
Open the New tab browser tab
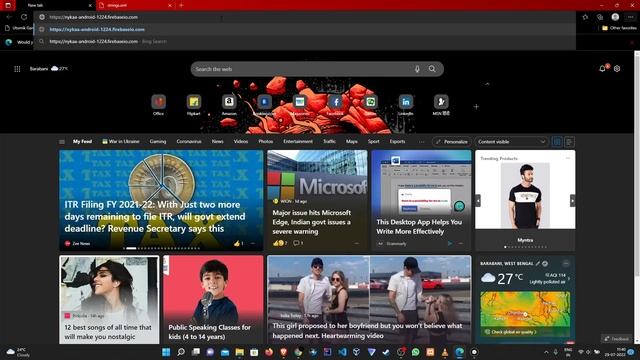tap(56, 5)
